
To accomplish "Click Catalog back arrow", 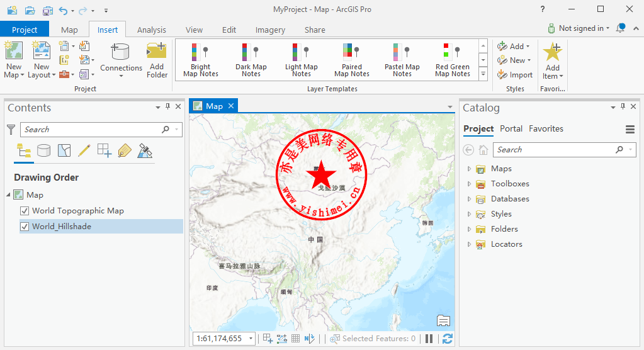I will (468, 150).
